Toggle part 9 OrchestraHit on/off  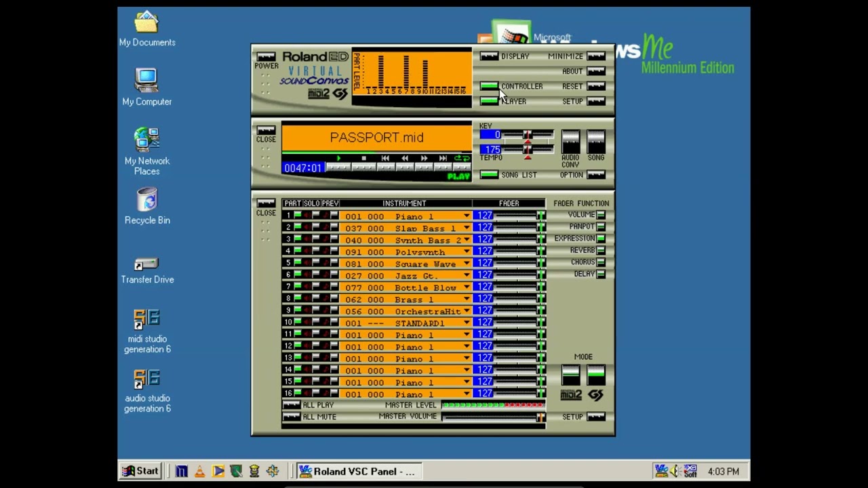click(x=298, y=310)
